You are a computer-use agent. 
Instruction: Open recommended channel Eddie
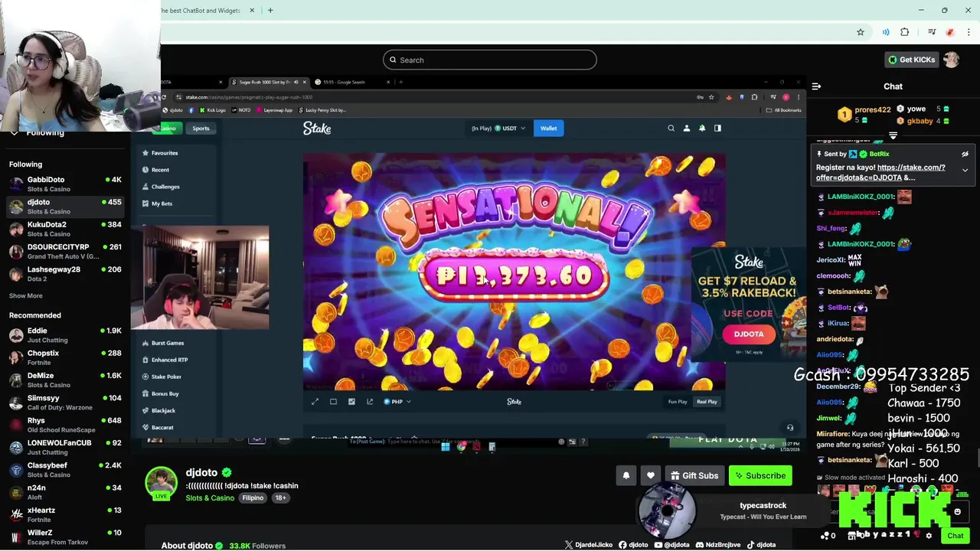pyautogui.click(x=65, y=334)
